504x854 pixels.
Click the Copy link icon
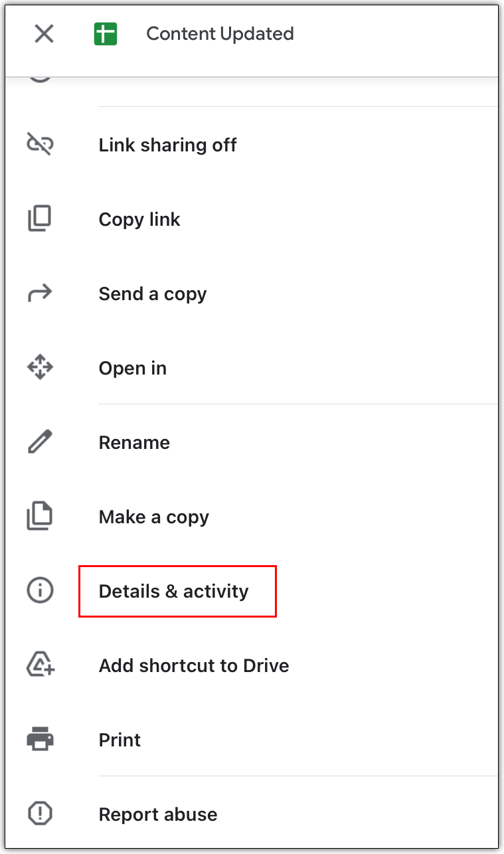[40, 218]
